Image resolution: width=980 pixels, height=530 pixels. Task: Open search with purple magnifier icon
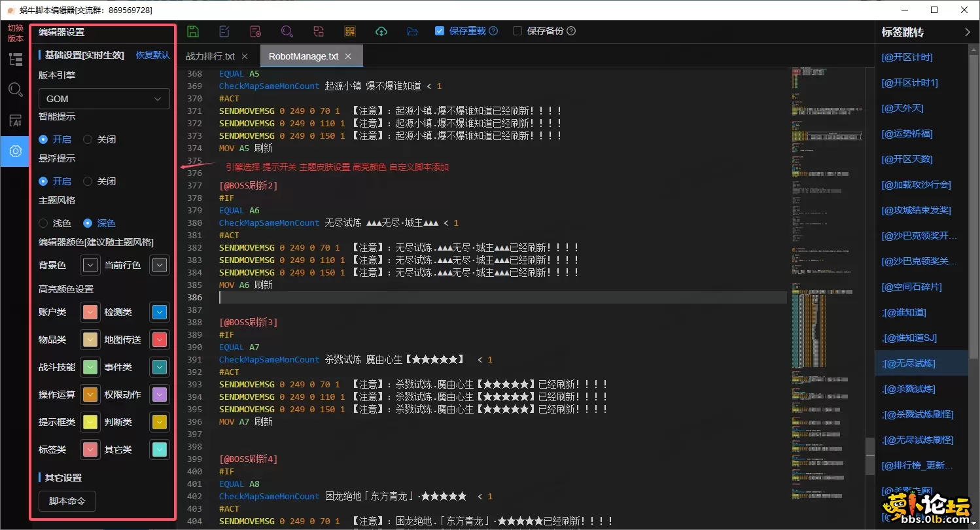[287, 31]
